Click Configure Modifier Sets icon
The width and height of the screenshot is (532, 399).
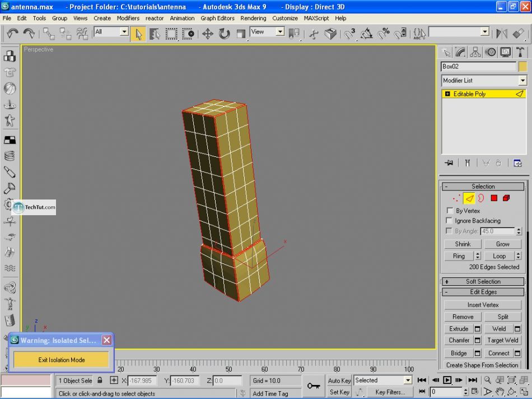(x=517, y=163)
